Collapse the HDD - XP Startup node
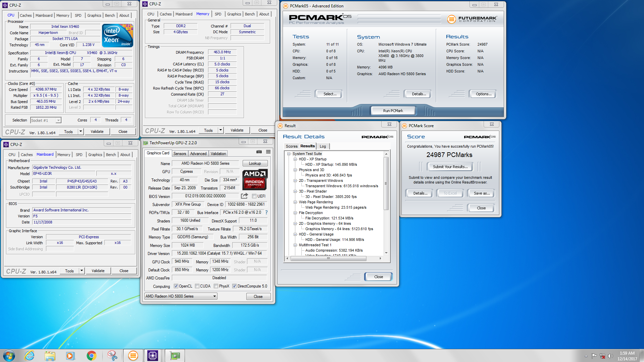 (295, 159)
